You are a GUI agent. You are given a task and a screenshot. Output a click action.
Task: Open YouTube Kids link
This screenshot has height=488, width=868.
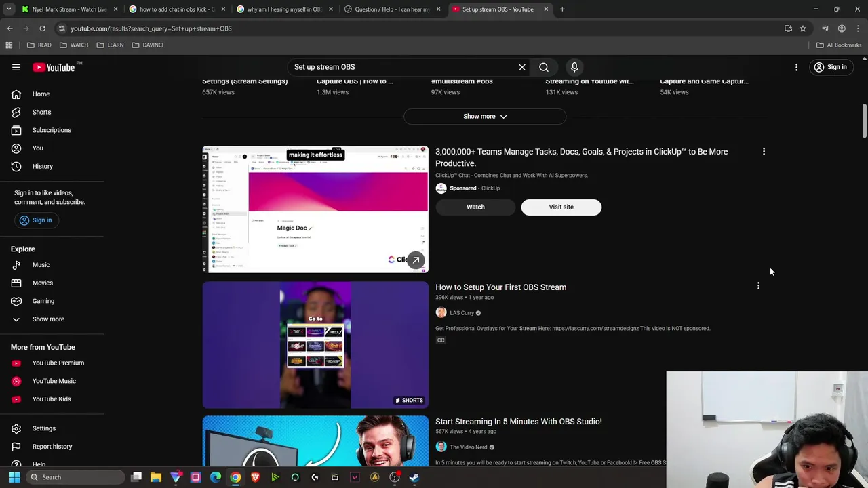[52, 399]
